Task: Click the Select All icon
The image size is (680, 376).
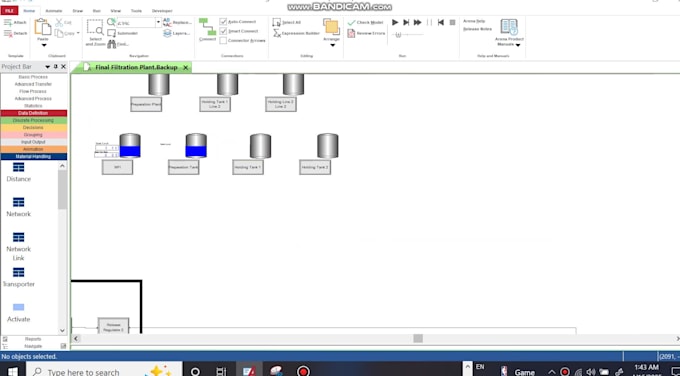Action: [x=277, y=22]
